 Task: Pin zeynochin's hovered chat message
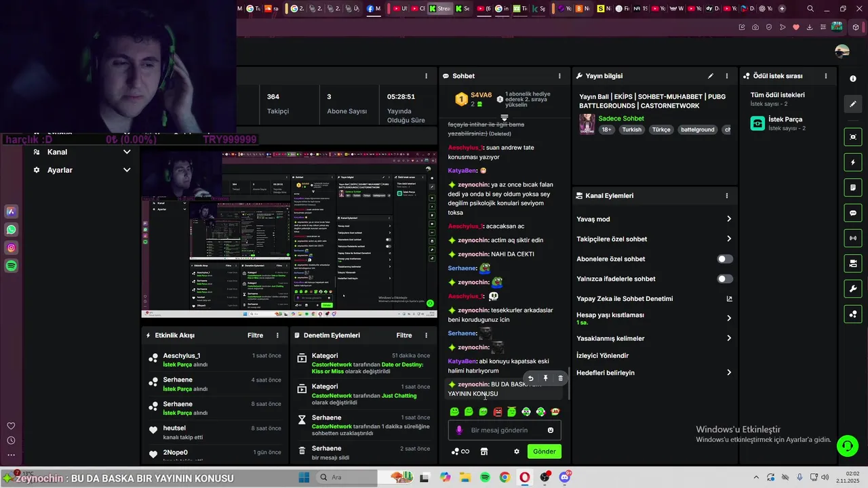tap(545, 378)
